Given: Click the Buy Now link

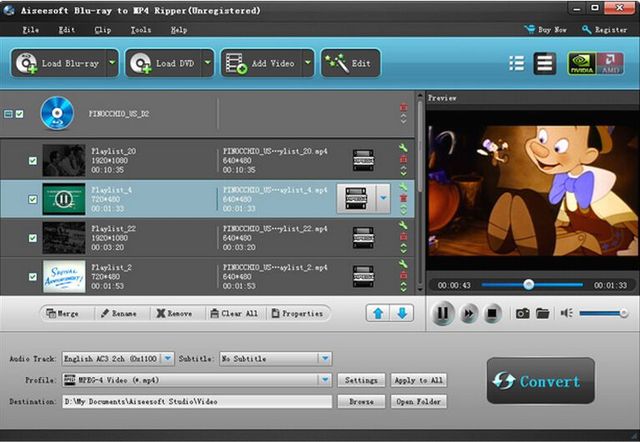Looking at the screenshot, I should 546,29.
